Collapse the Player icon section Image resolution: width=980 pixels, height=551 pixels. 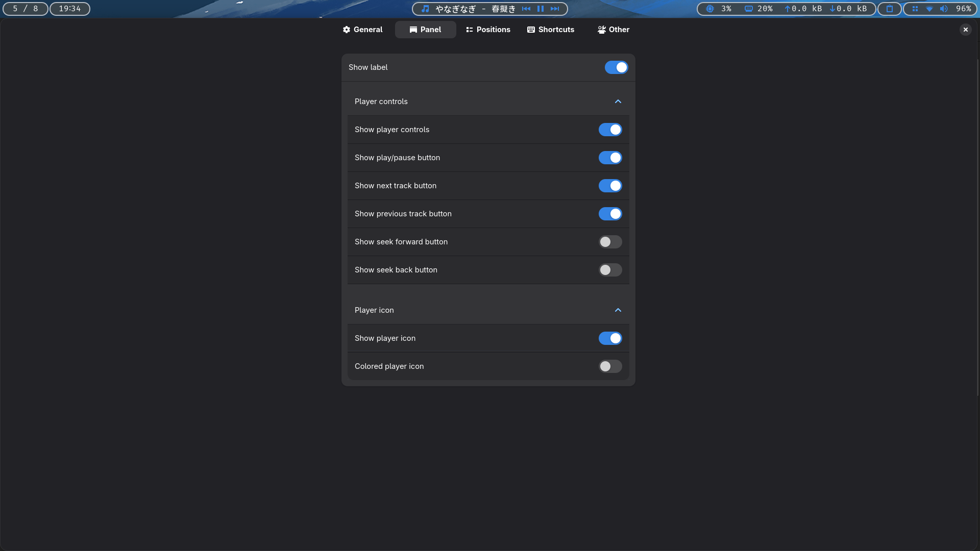pos(618,310)
